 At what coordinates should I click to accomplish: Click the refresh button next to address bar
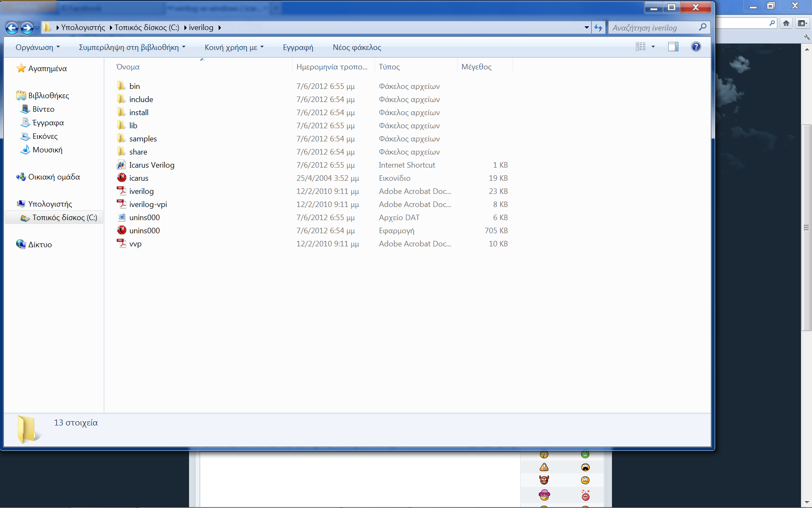598,28
